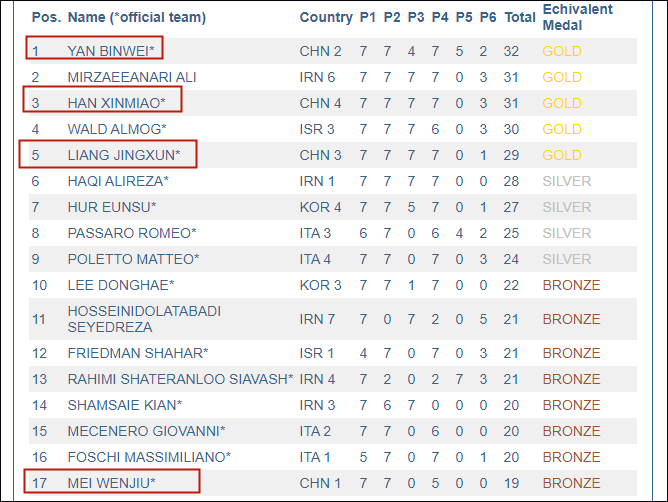The height and width of the screenshot is (502, 668).
Task: Open HOSSEINIDOLATABADI SEYEDREZA's entry
Action: (x=144, y=320)
